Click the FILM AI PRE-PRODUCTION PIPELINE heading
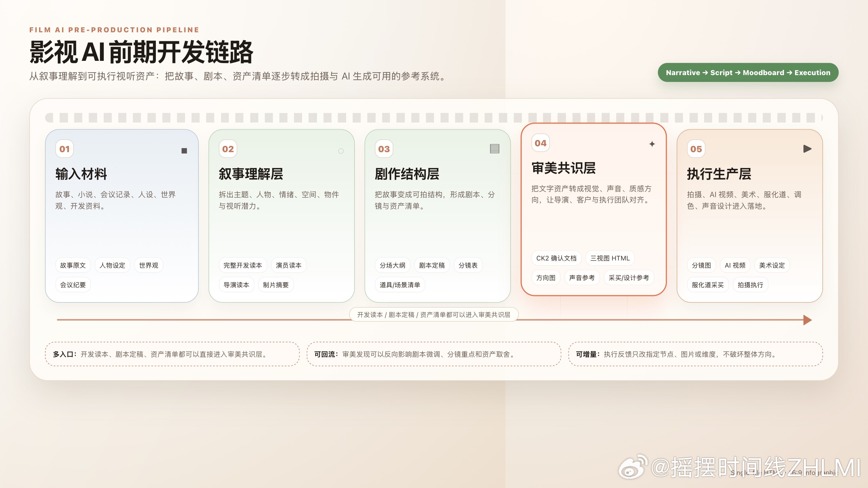 114,30
